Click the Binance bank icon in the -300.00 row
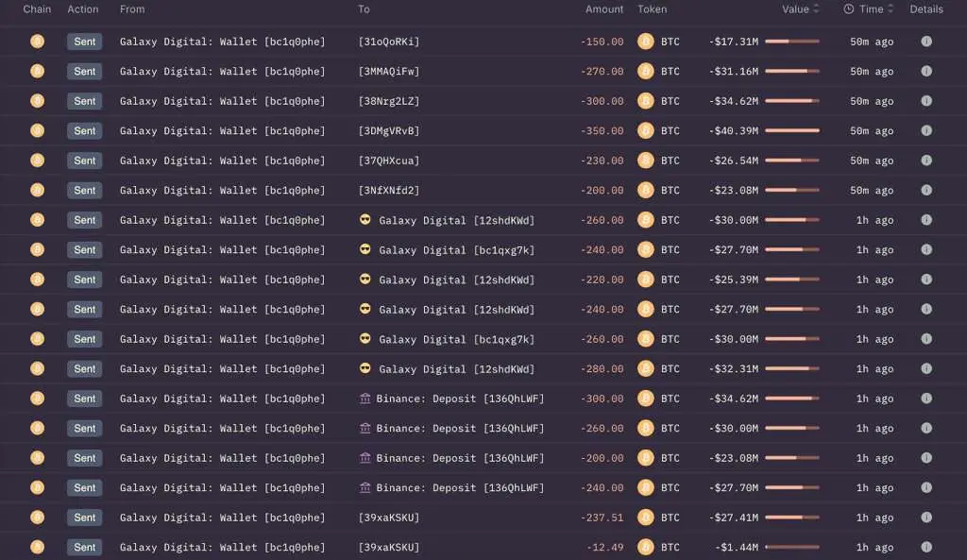The width and height of the screenshot is (967, 560). [x=365, y=399]
